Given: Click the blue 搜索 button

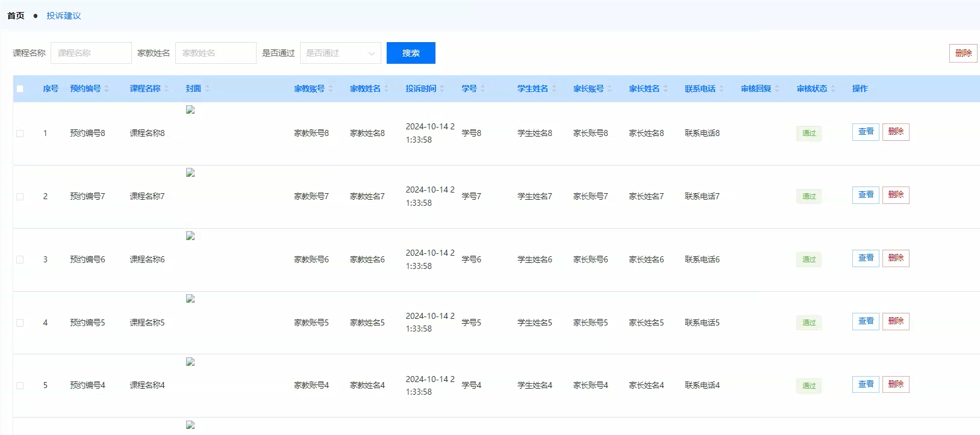Looking at the screenshot, I should coord(411,53).
